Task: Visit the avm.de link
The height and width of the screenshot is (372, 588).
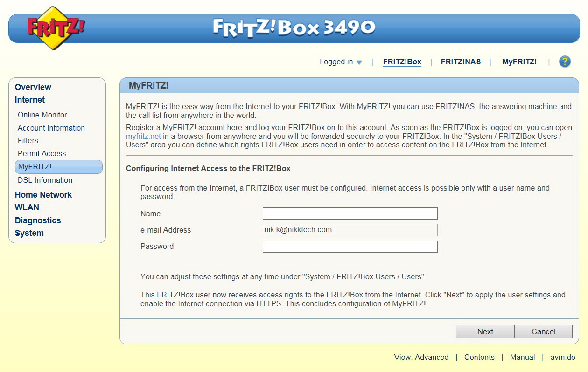Action: tap(563, 357)
